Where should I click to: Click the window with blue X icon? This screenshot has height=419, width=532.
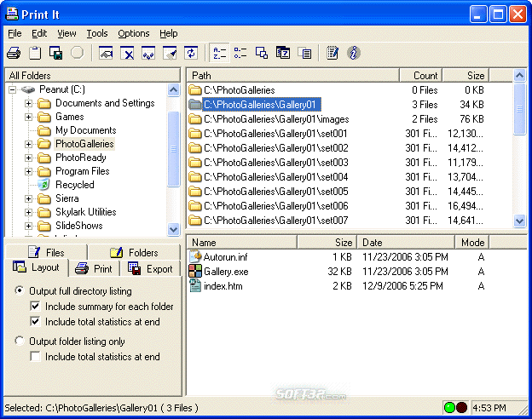[127, 53]
